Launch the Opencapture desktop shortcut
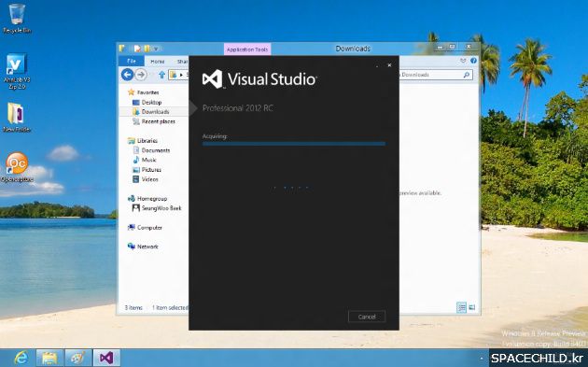Image resolution: width=588 pixels, height=367 pixels. [17, 167]
